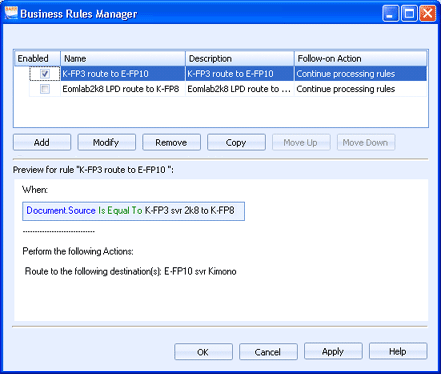The height and width of the screenshot is (374, 441).
Task: Sort by the Follow-on Action column header
Action: pos(360,58)
